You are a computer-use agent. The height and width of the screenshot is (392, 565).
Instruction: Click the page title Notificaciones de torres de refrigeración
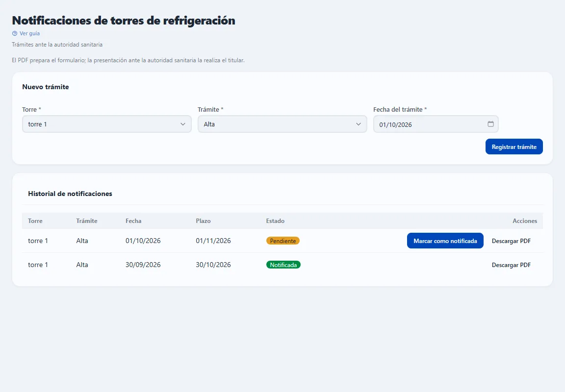124,21
